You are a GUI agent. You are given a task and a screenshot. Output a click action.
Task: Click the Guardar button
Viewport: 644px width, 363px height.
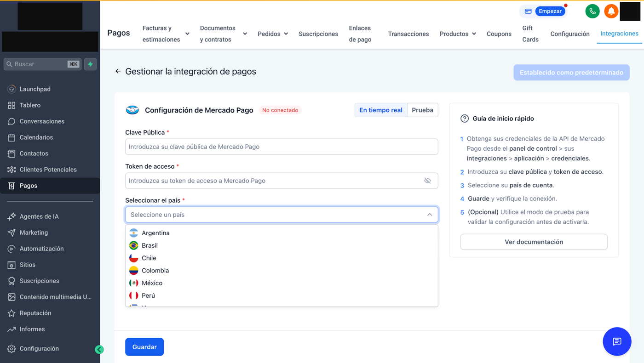coord(144,347)
